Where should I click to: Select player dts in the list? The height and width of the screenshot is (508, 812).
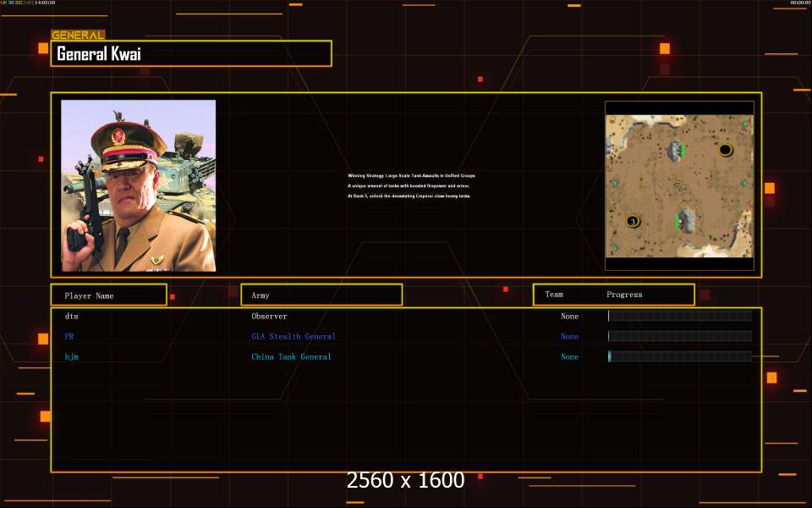[72, 316]
